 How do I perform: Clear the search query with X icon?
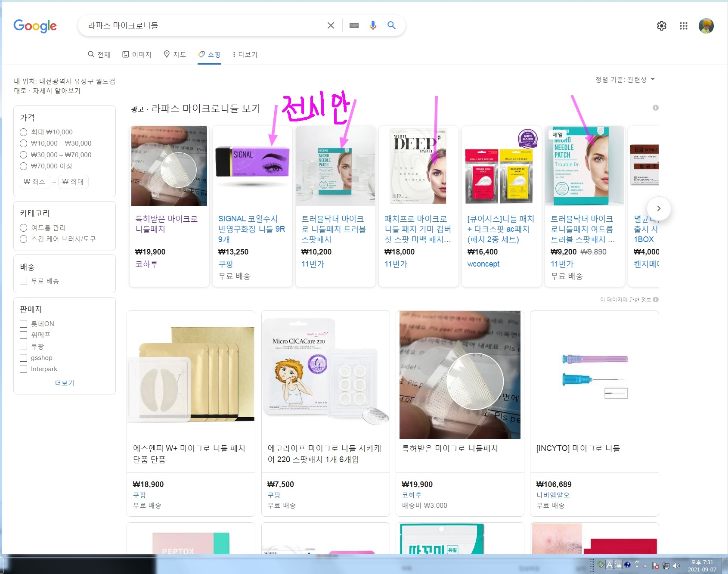click(331, 25)
